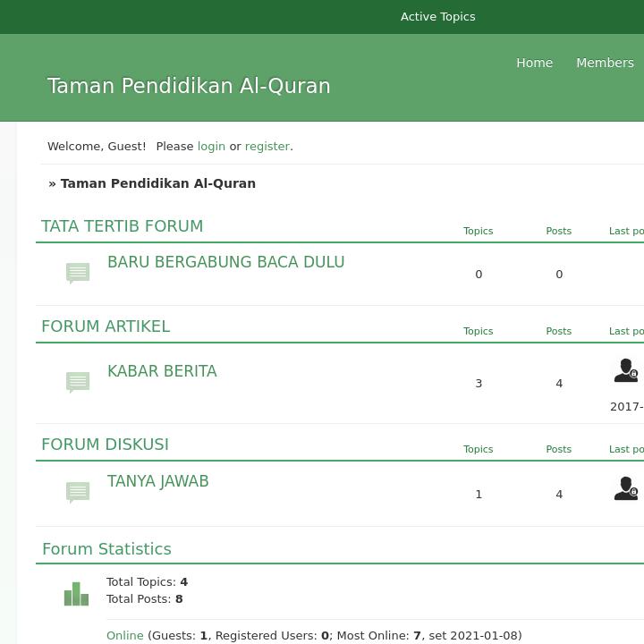Click the bar chart icon in Forum Statistics
The width and height of the screenshot is (644, 644).
(x=76, y=594)
